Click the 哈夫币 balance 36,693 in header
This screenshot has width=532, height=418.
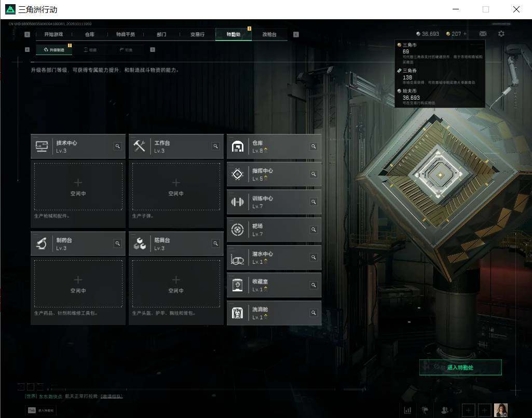tap(428, 34)
